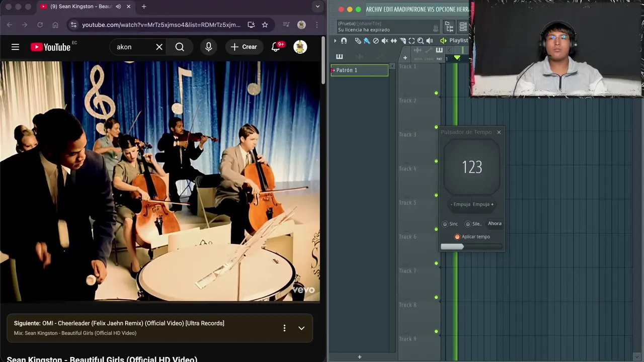
Task: Click the 'Empuja +' nudge button
Action: coord(483,204)
